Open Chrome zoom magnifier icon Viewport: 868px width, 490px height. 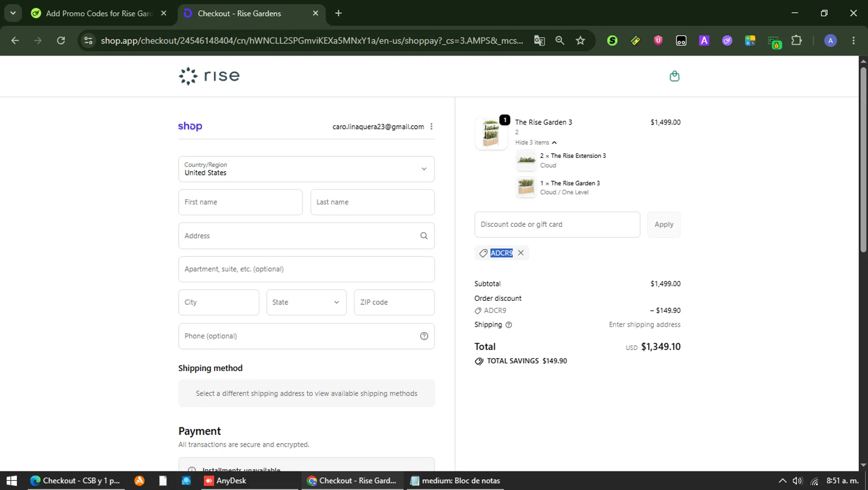pyautogui.click(x=560, y=40)
